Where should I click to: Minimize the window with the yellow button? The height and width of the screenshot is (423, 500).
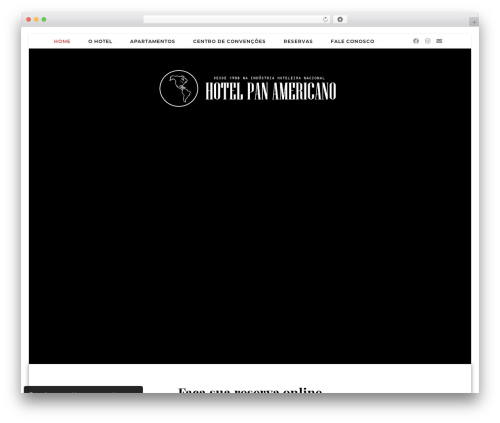click(x=36, y=19)
